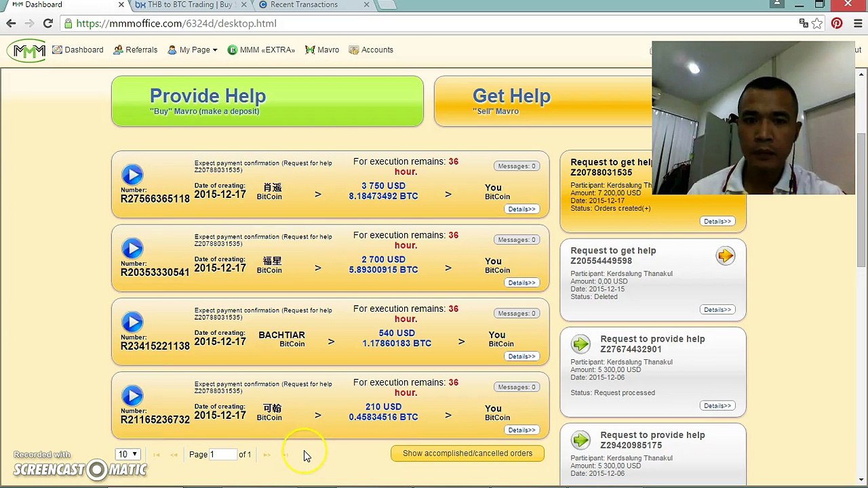Screen dimensions: 868x488
Task: Click blue play icon of order R21165236732
Action: (x=132, y=396)
